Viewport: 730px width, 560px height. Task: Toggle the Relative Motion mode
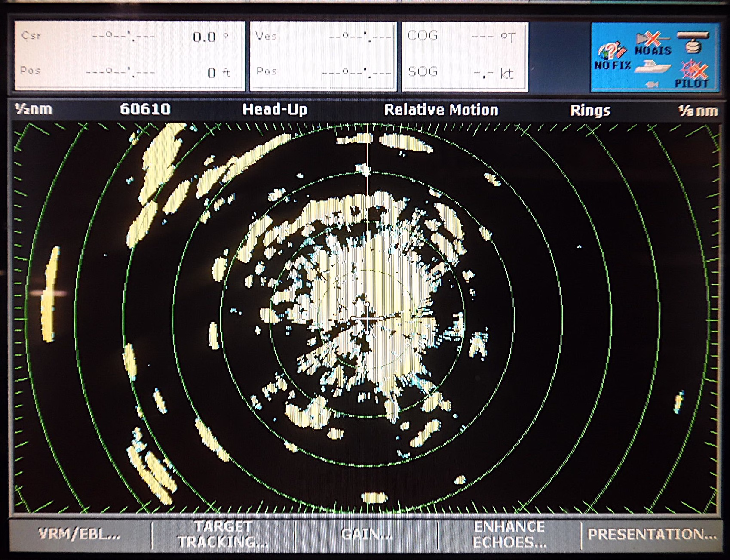click(x=441, y=110)
